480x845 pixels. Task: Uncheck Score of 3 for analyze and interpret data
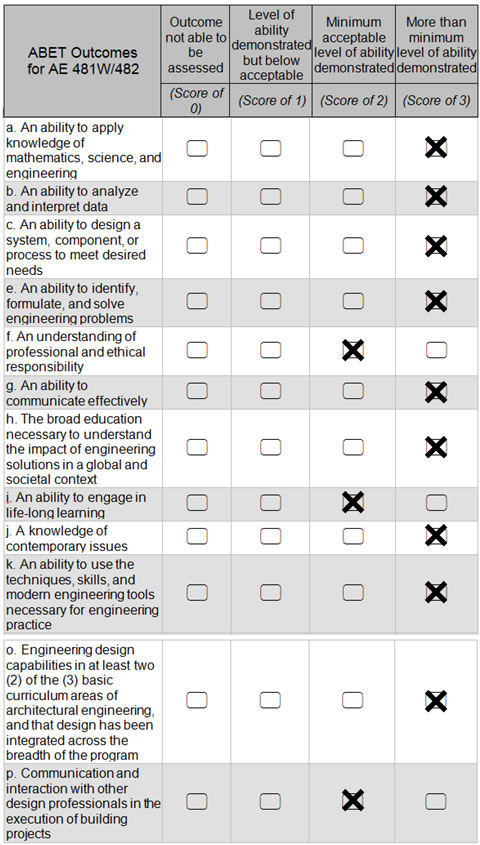[436, 197]
